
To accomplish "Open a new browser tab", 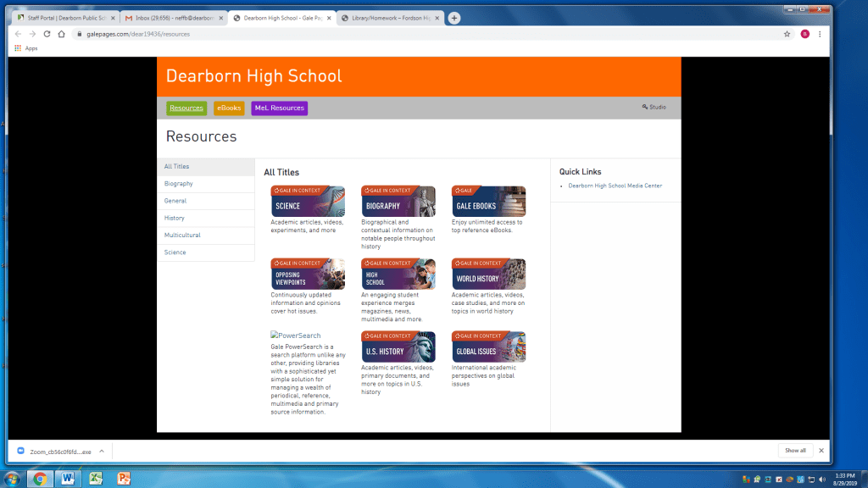I will click(x=454, y=18).
